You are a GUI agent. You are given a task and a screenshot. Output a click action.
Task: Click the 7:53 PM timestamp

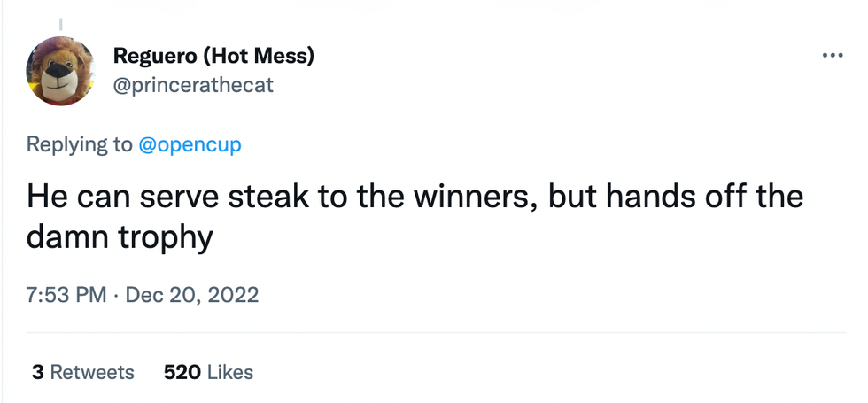point(66,294)
